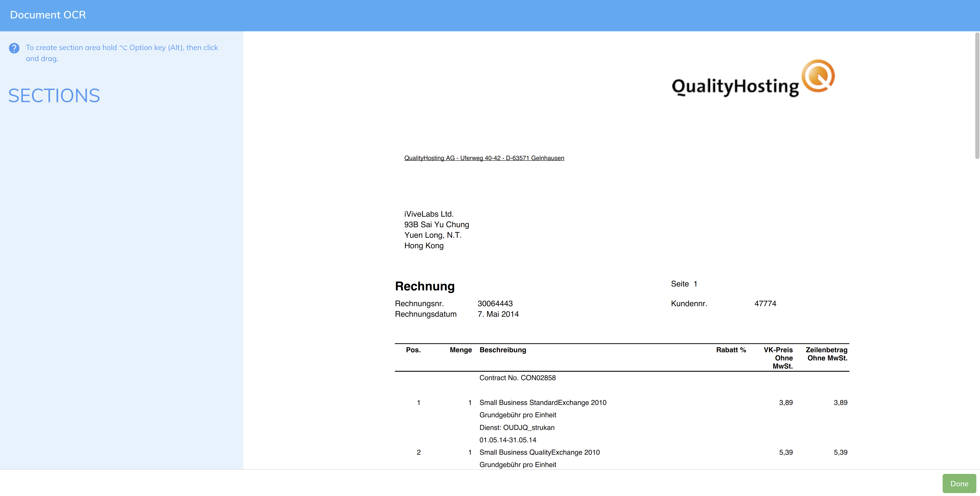Click the 'VK-Preis Ohne MwSt.' column header
980x496 pixels.
tap(778, 358)
